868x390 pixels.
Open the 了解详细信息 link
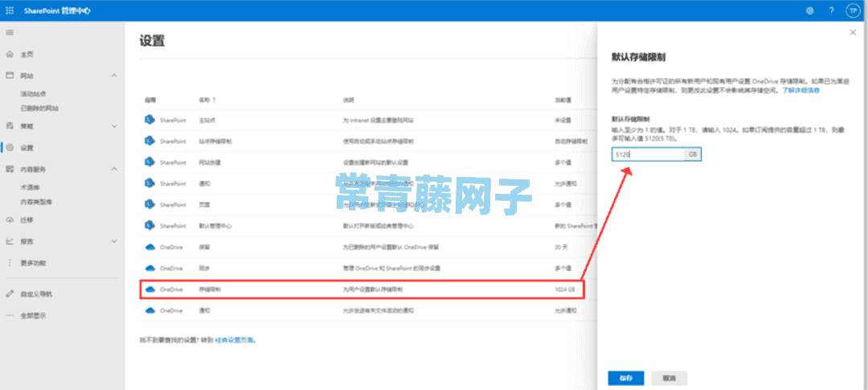(800, 89)
